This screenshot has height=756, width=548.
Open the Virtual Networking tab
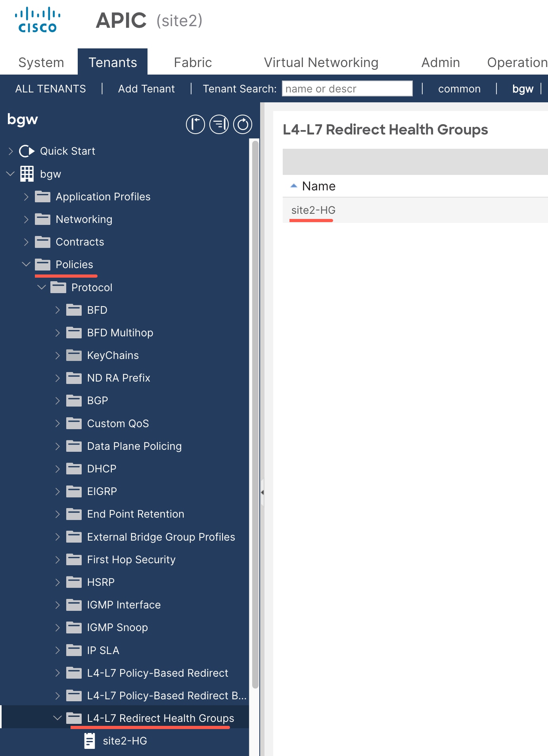click(321, 62)
